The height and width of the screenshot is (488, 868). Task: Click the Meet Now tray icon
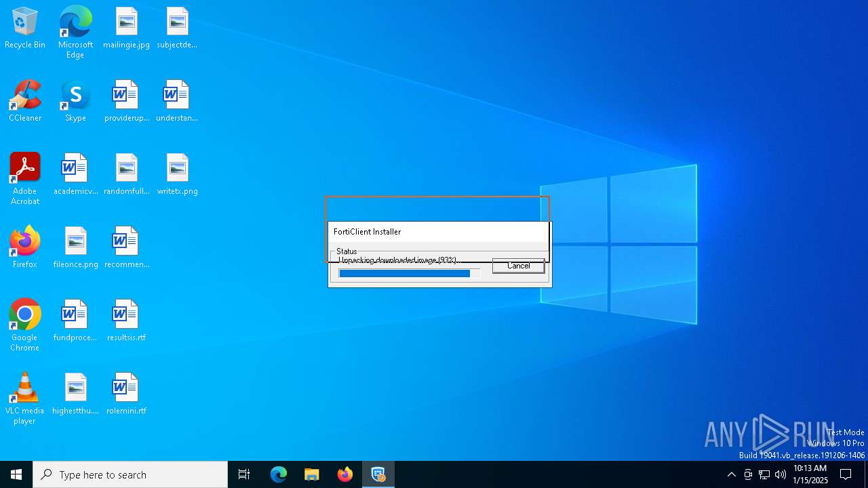pos(748,474)
